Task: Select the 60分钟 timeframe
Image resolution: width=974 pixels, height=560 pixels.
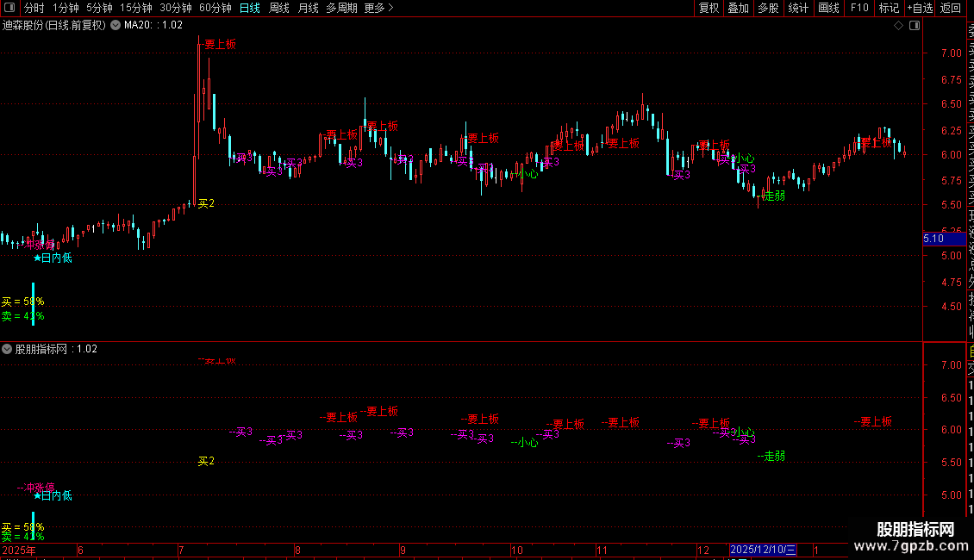Action: (x=215, y=8)
